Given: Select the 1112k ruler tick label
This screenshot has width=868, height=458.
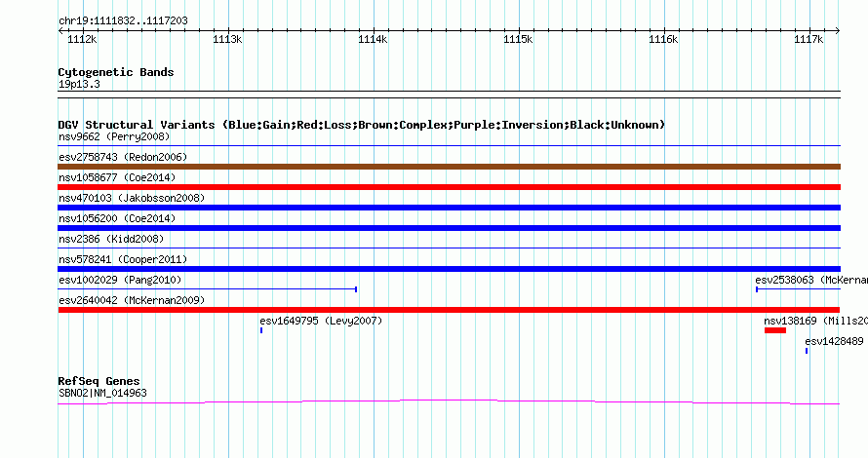Looking at the screenshot, I should click(82, 39).
